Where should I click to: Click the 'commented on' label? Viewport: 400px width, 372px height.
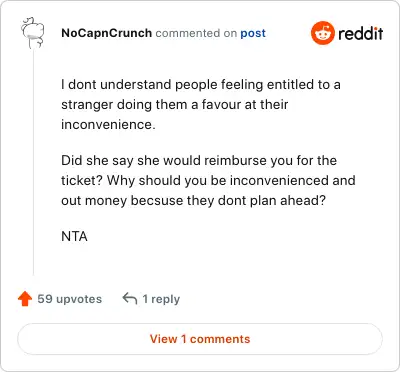[x=196, y=33]
